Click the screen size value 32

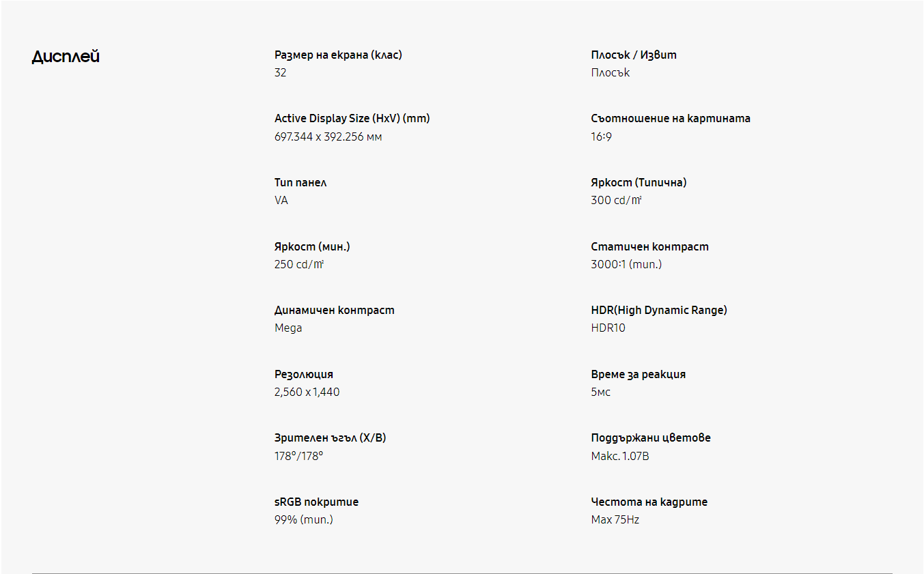click(280, 73)
